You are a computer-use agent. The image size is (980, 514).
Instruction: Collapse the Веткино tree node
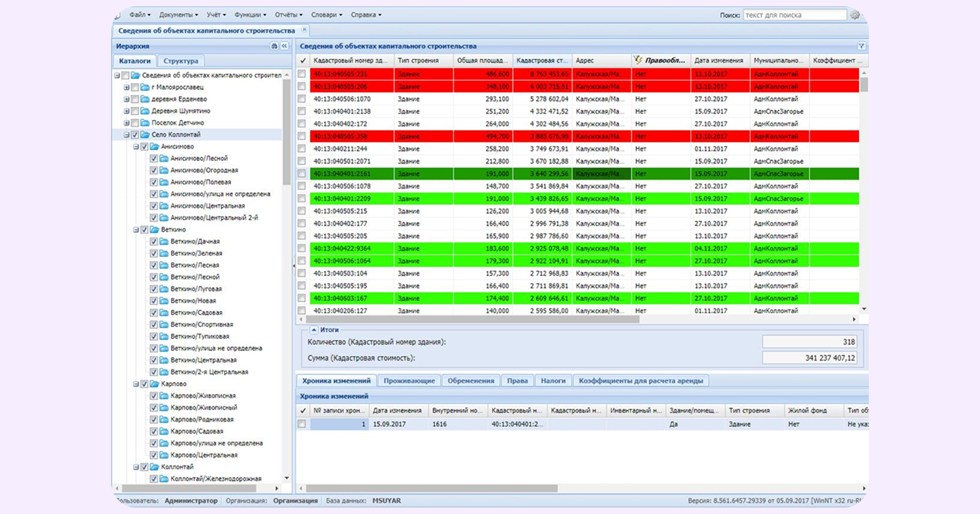pos(136,230)
